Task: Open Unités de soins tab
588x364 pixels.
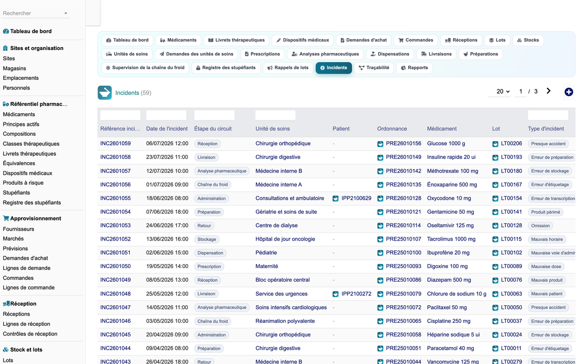Action: tap(127, 54)
